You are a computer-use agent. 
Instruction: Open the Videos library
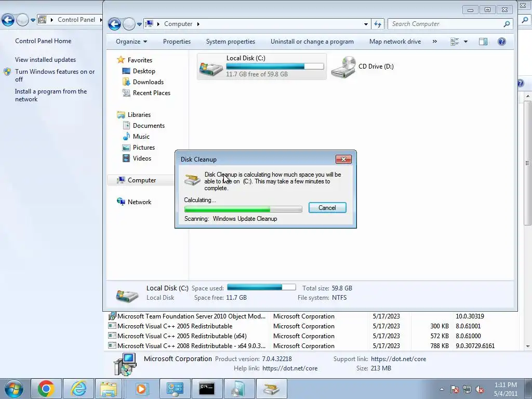(x=142, y=158)
